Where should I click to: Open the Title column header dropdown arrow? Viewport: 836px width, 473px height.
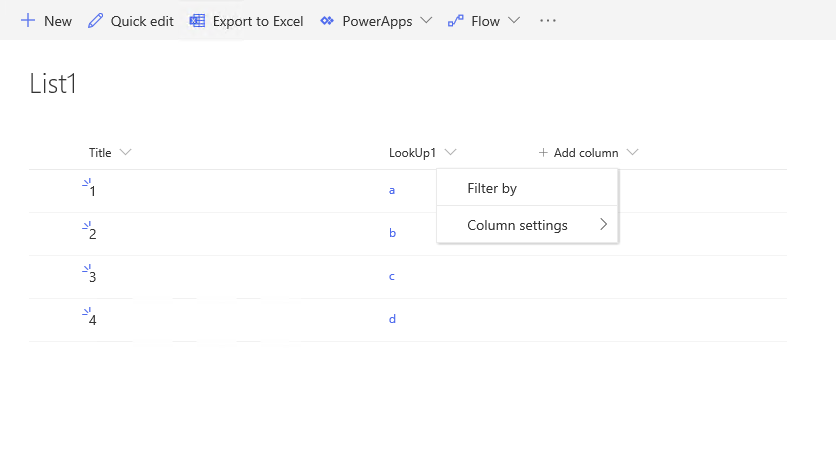pos(125,153)
